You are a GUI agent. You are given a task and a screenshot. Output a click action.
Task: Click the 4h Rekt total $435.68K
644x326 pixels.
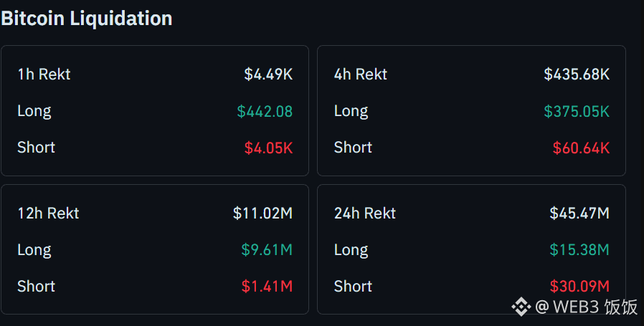pos(577,75)
